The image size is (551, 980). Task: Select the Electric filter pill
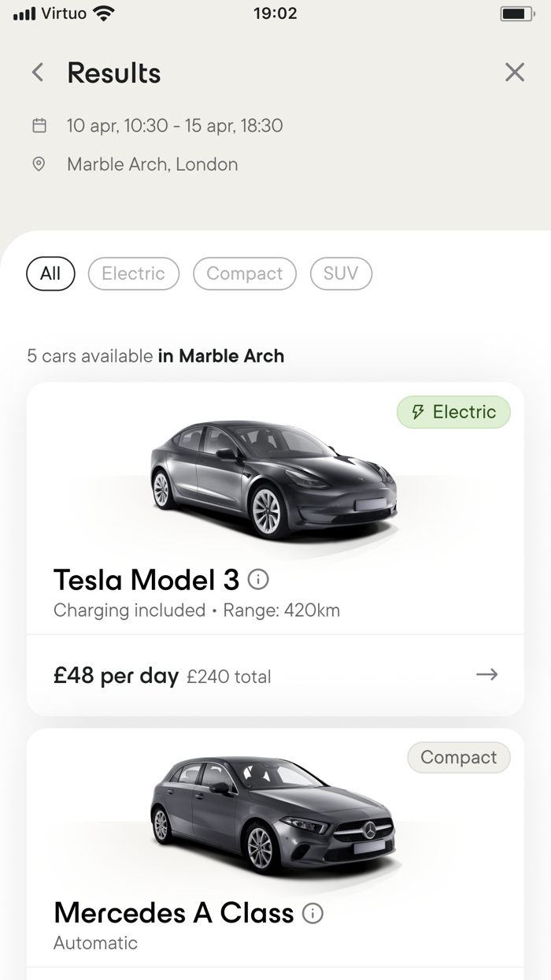[x=133, y=273]
